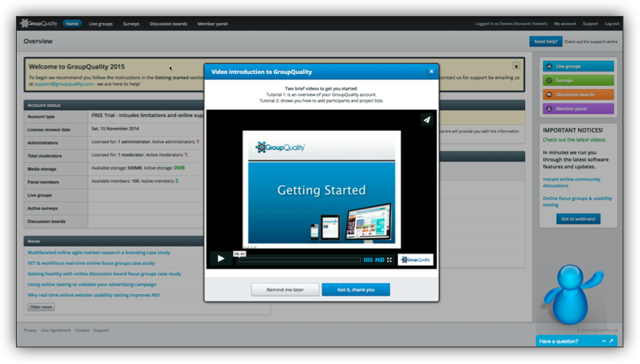Open the Live groups menu item

[x=101, y=24]
